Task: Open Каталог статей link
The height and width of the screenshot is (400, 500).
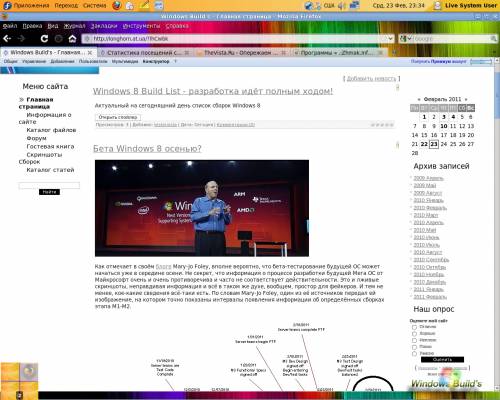Action: (x=50, y=170)
